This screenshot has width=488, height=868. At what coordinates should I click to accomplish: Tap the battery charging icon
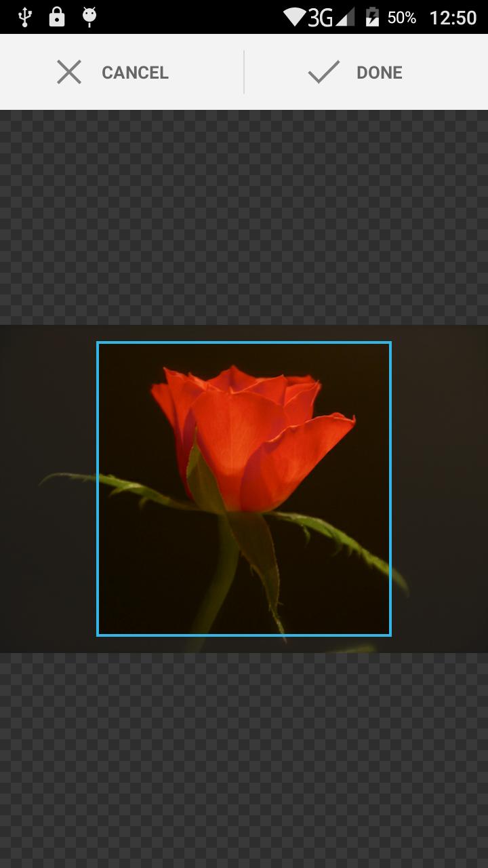point(372,17)
